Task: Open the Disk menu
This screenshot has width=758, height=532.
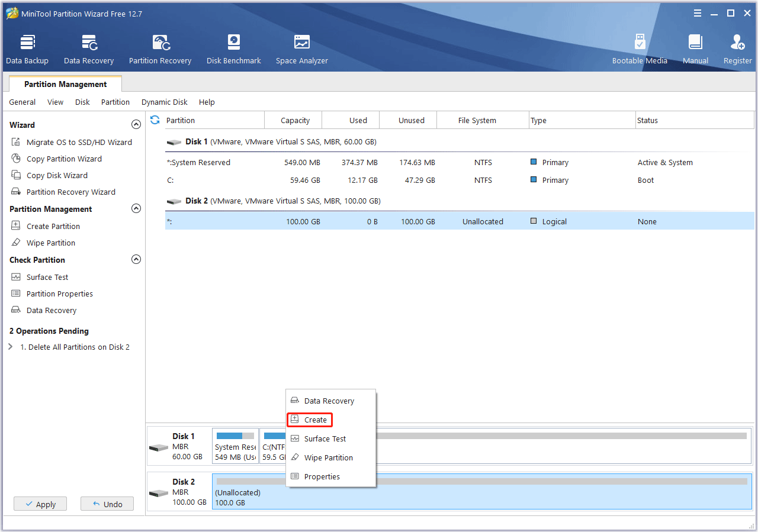Action: point(82,102)
